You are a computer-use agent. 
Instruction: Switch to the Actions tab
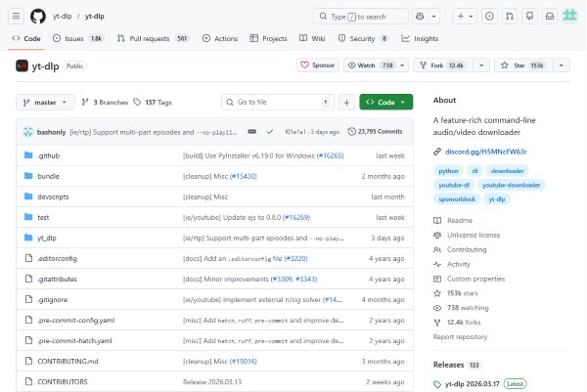[220, 38]
